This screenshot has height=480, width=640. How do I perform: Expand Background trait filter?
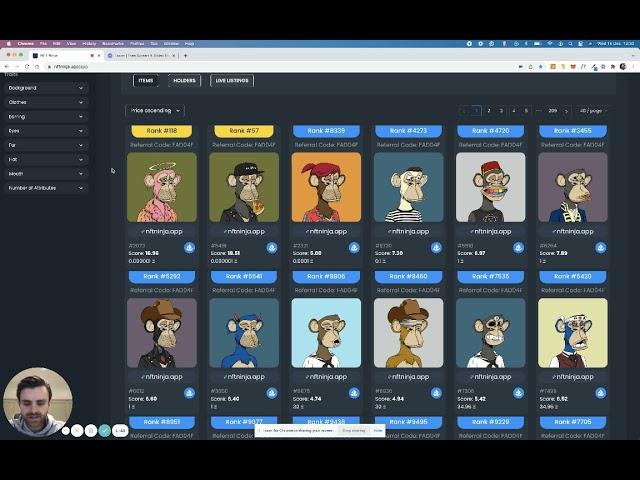pos(46,88)
